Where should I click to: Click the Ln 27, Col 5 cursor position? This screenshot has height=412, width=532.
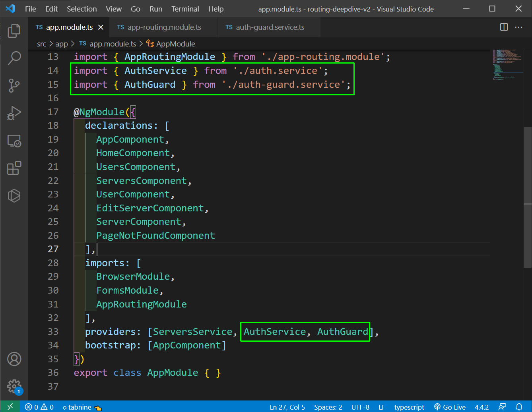[x=287, y=407]
